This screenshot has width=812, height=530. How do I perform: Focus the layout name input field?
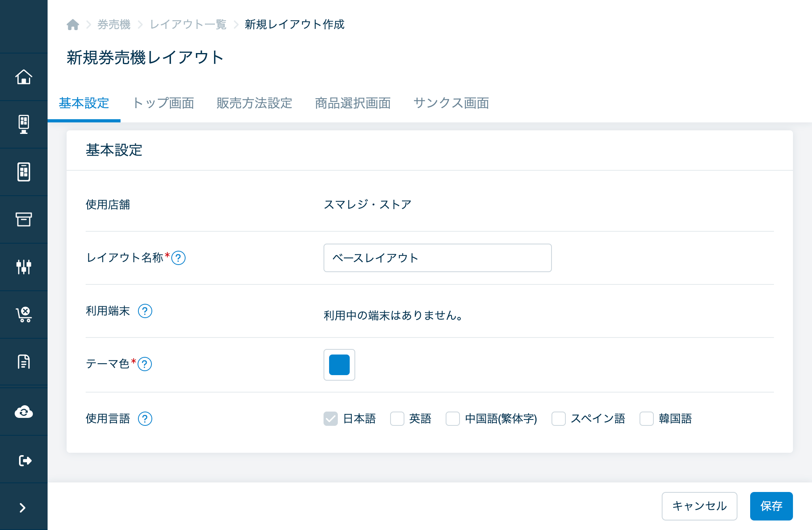438,258
